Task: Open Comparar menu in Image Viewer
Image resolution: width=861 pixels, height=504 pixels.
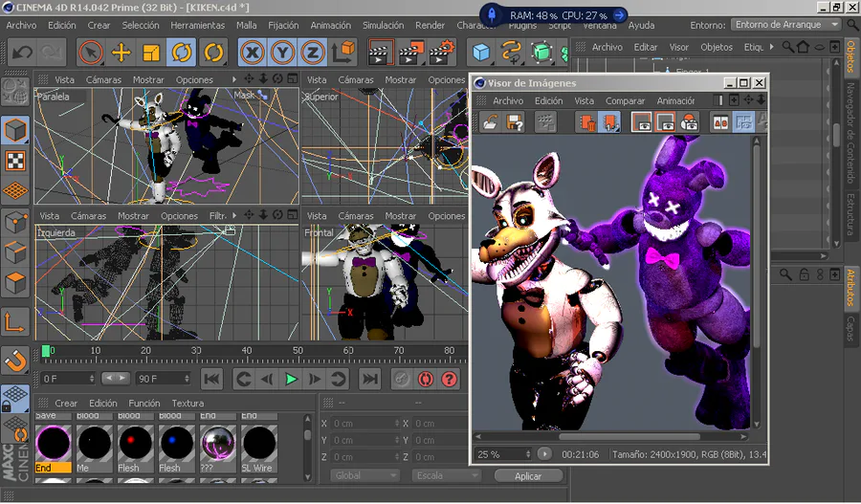Action: (625, 101)
